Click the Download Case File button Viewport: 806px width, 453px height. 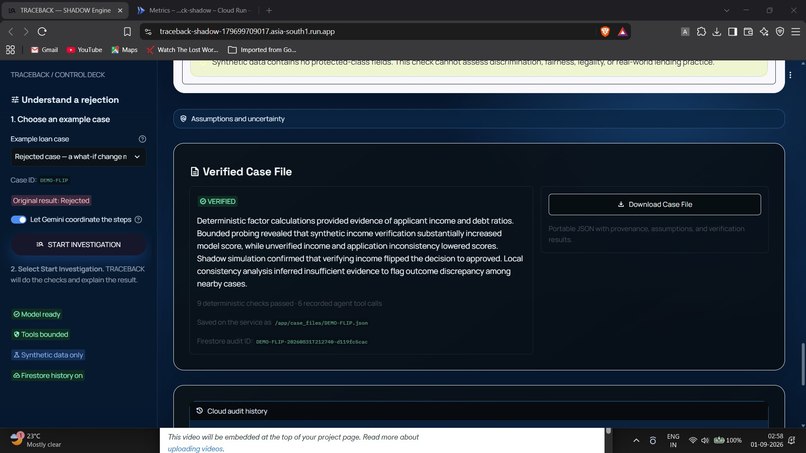pos(654,204)
